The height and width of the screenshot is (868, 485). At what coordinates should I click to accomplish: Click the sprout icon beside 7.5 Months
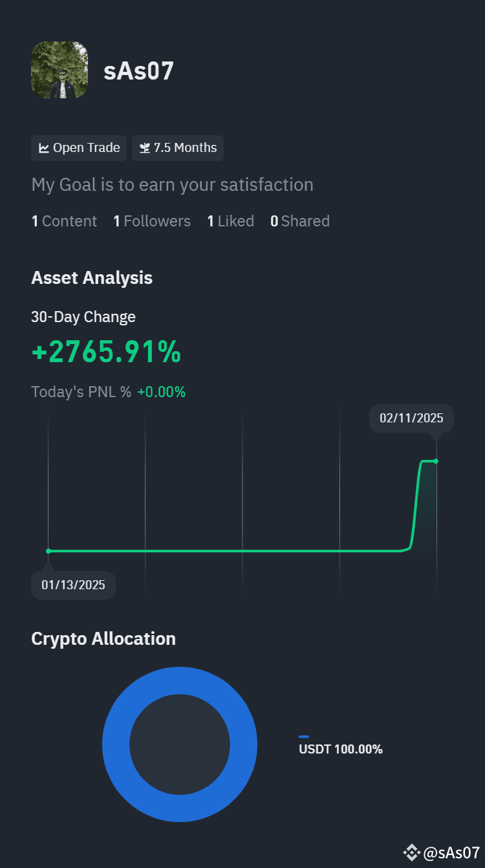[145, 148]
